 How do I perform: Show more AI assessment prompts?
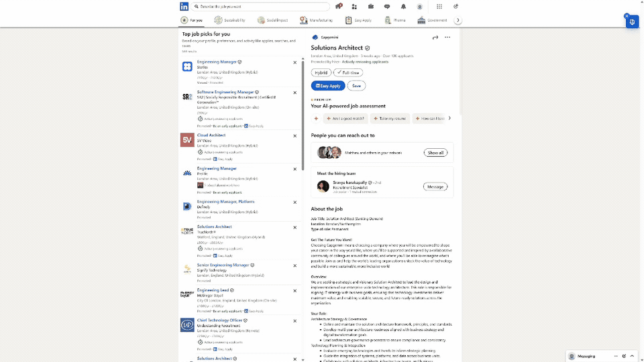(449, 118)
